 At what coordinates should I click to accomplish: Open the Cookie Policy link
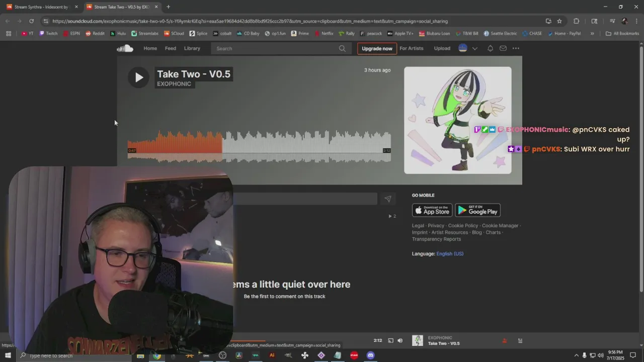point(463,226)
